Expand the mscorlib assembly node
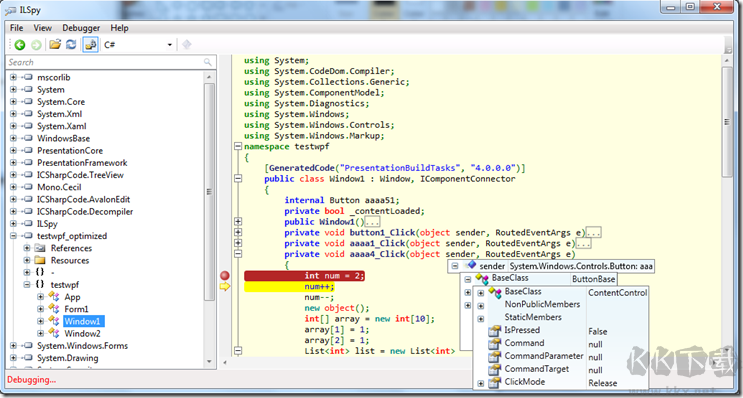This screenshot has height=398, width=743. (x=13, y=77)
